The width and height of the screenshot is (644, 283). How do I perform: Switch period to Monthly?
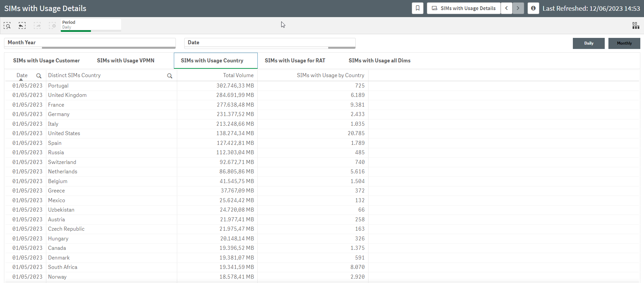(x=624, y=43)
